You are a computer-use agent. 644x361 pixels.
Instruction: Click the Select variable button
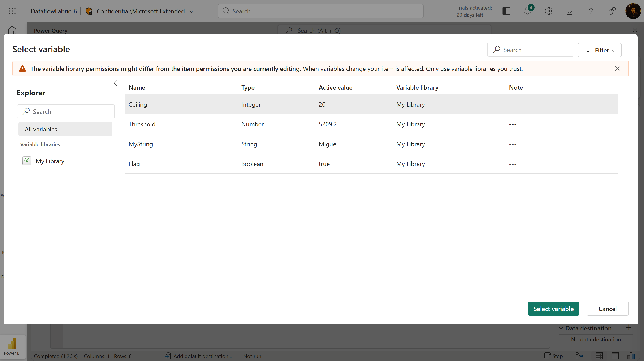coord(553,308)
